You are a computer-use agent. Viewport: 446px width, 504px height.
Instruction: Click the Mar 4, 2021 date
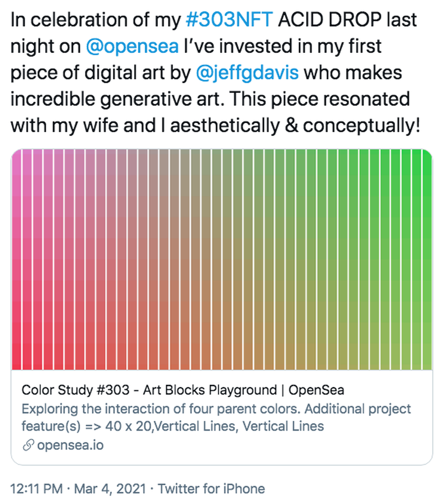click(x=107, y=489)
